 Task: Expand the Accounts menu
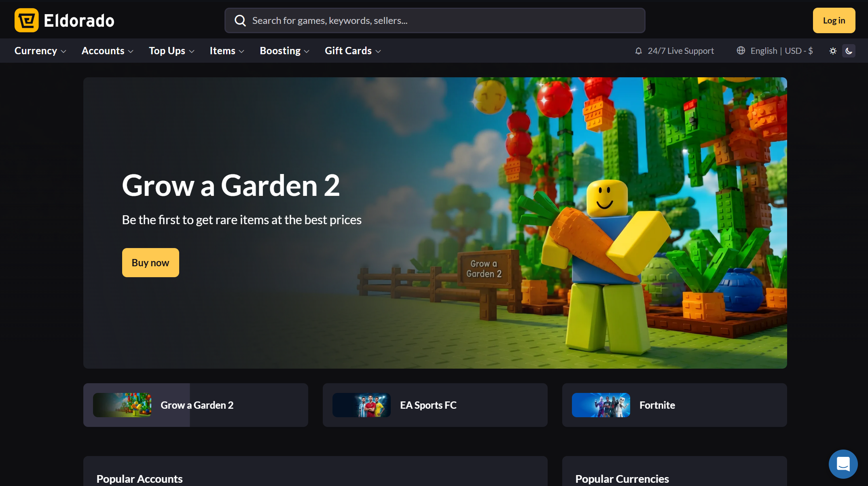(x=108, y=51)
